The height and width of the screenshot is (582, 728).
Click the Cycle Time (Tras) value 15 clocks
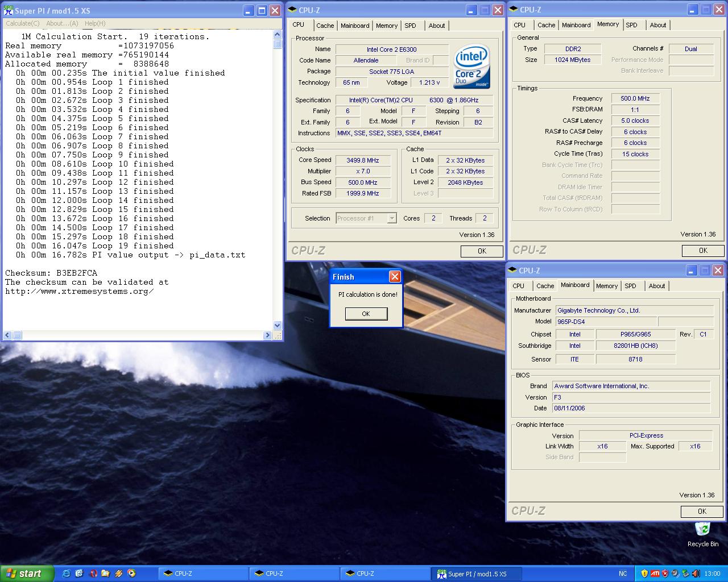click(x=635, y=154)
